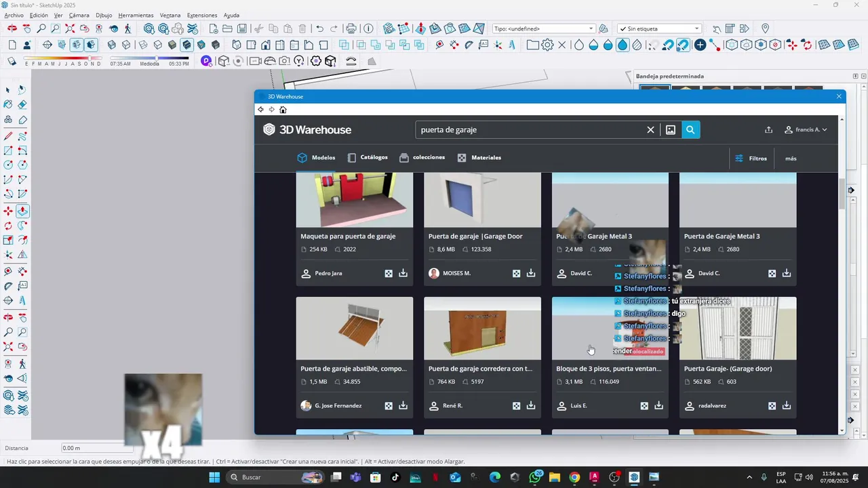
Task: Click the Save icon in top toolbar
Action: (241, 28)
